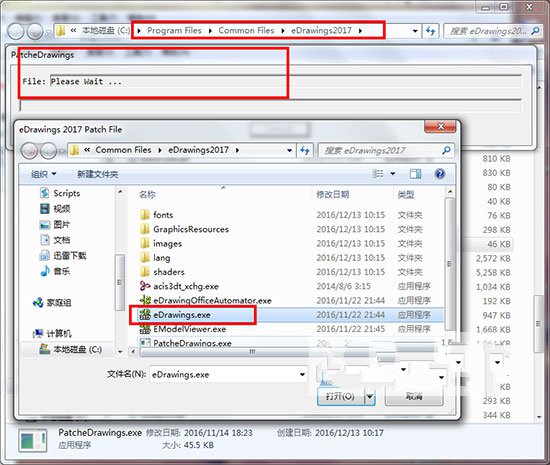
Task: Toggle the preview pane icon in dialog
Action: click(415, 174)
